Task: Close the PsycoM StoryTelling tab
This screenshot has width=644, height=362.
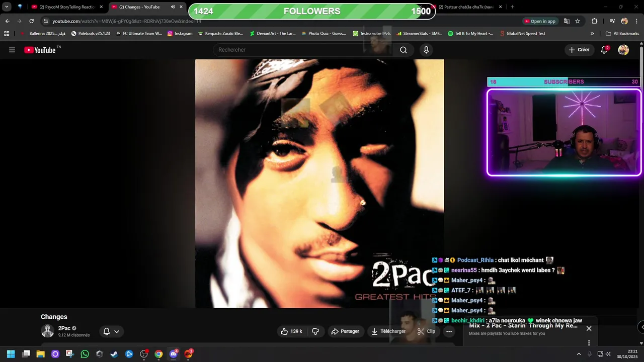Action: (x=101, y=7)
